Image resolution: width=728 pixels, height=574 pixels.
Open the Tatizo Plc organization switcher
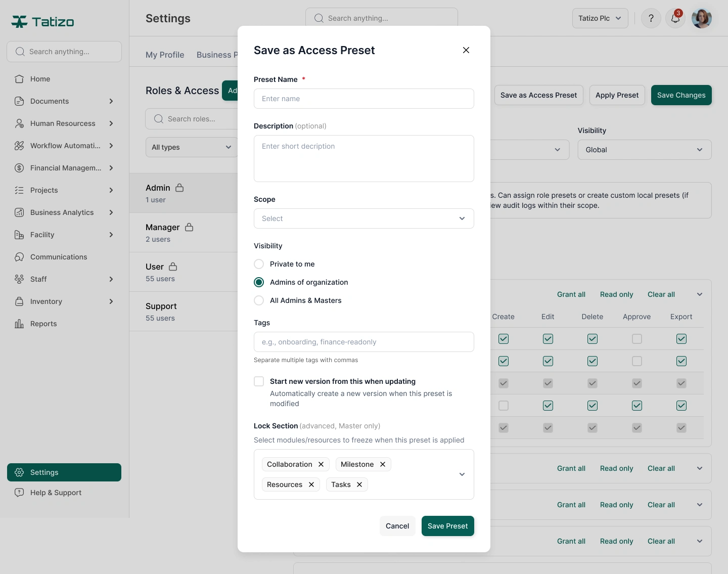pyautogui.click(x=600, y=18)
